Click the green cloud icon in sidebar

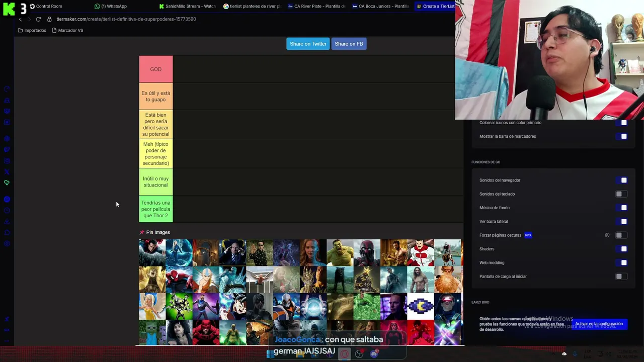click(x=7, y=183)
